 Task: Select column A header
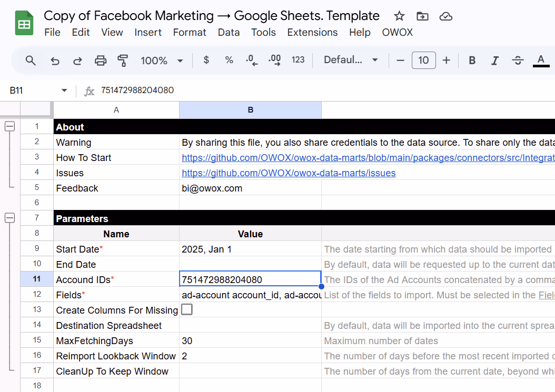click(116, 110)
